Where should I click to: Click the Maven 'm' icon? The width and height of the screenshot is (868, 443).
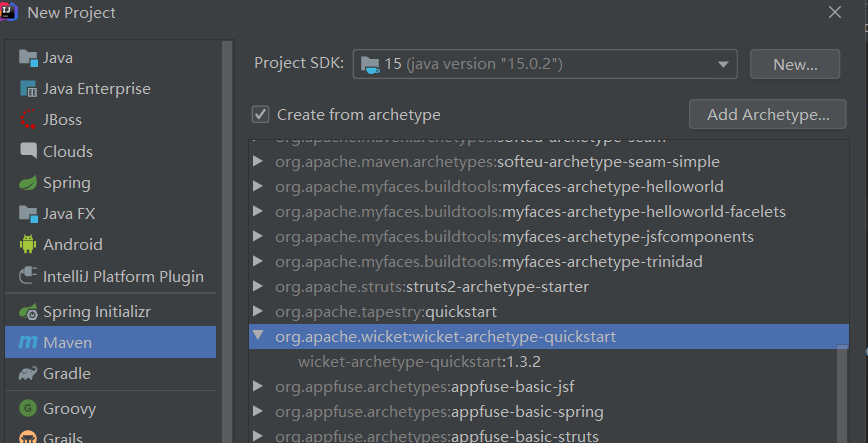tap(28, 342)
